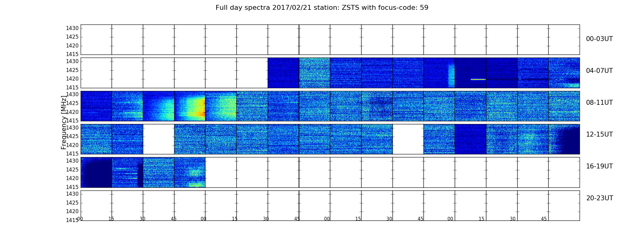Click the 1420 tick label in the 04-07UT row

72,79
